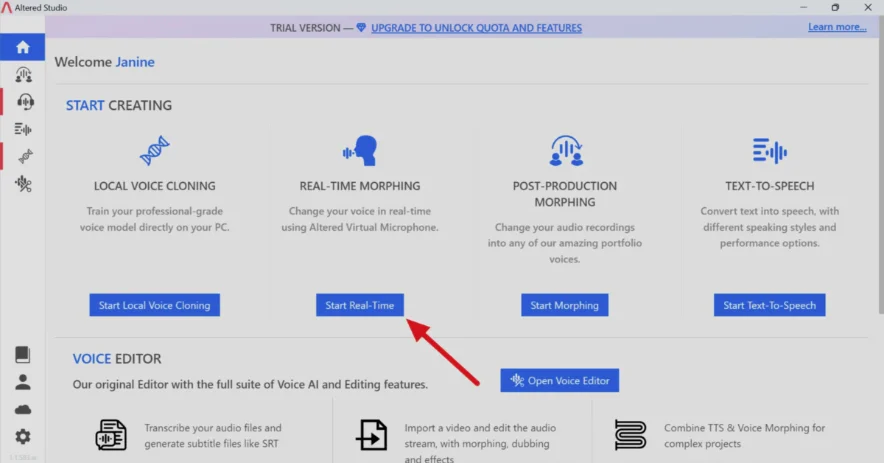The image size is (884, 463).
Task: Click the Start Local Voice Cloning button
Action: (154, 305)
